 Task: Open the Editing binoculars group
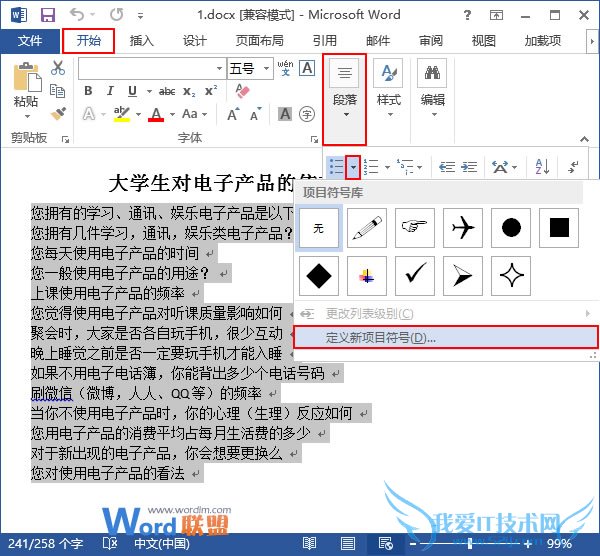point(432,88)
